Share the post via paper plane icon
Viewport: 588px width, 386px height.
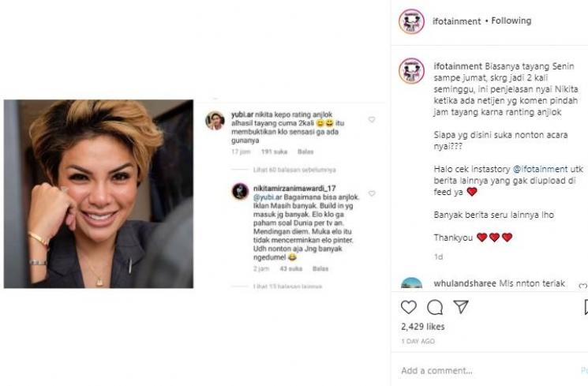tap(460, 307)
